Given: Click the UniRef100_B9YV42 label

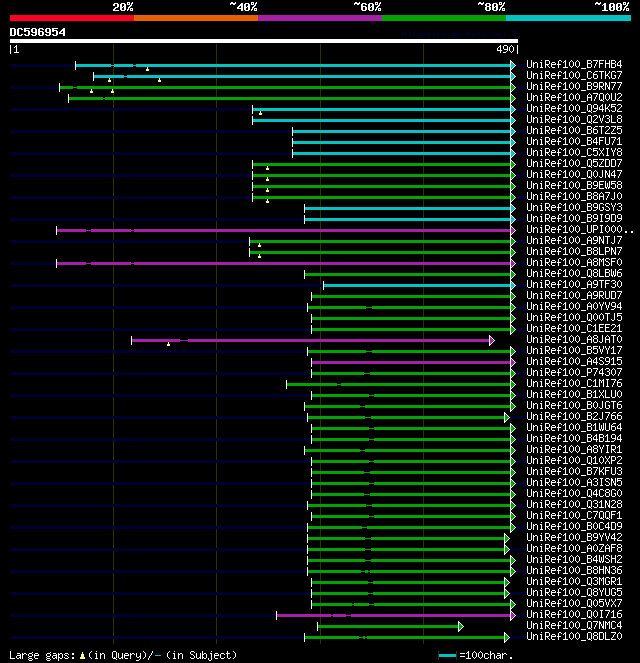Looking at the screenshot, I should (x=574, y=537).
